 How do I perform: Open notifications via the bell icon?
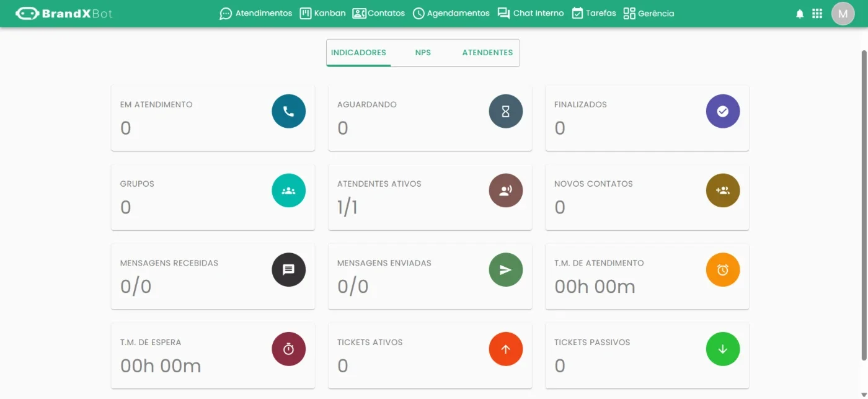[x=800, y=14]
